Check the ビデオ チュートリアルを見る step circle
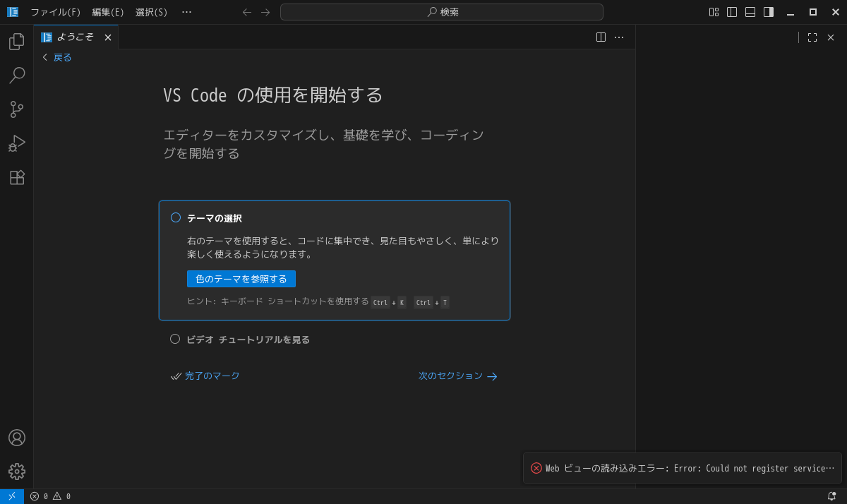Image resolution: width=847 pixels, height=504 pixels. [175, 339]
